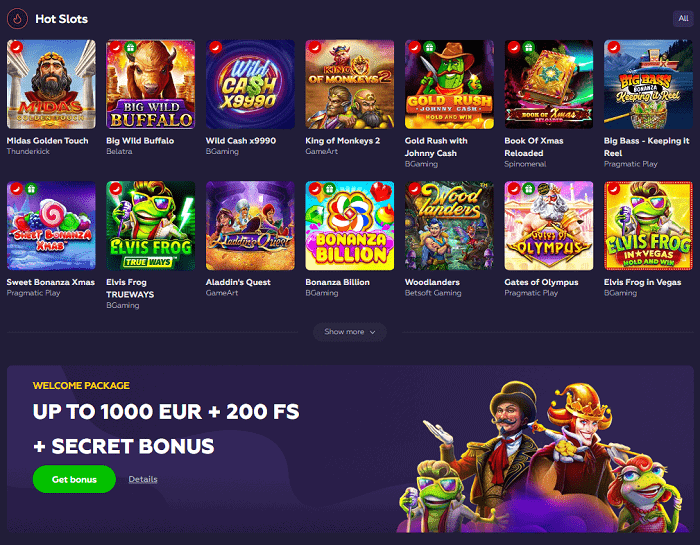This screenshot has width=700, height=545.
Task: Click the gift badge on Gates of Olympus
Action: [529, 189]
